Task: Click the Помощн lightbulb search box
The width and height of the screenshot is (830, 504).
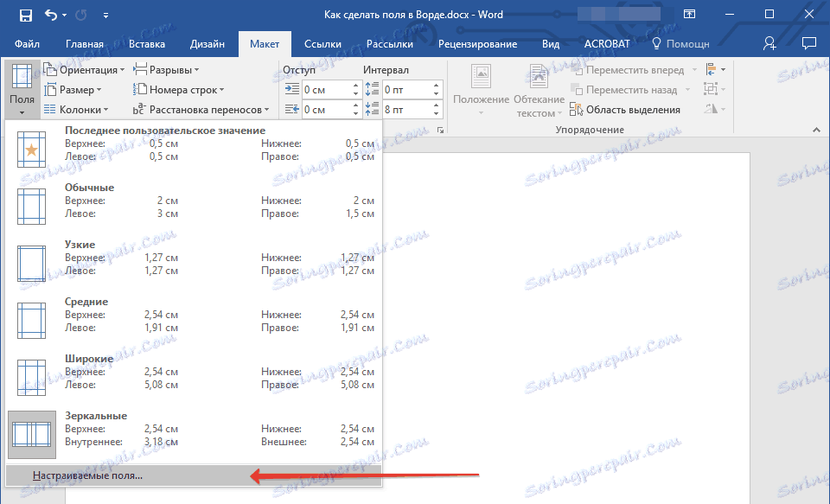Action: click(x=680, y=44)
